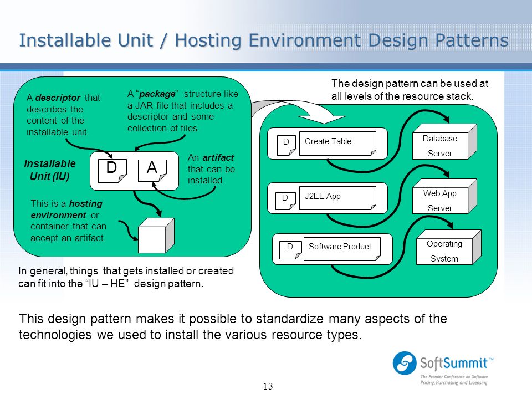
Task: Click the 'This design pattern makes it possible' sentence
Action: pos(233,327)
